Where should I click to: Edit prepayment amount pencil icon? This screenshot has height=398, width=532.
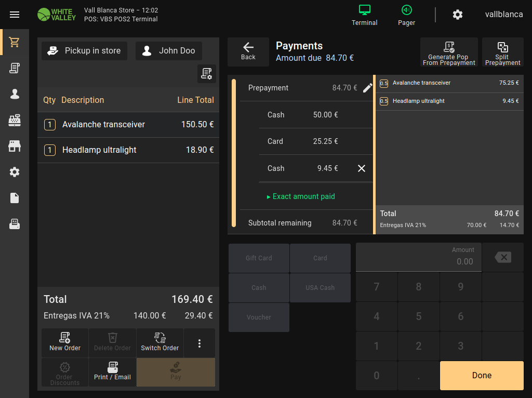click(367, 88)
